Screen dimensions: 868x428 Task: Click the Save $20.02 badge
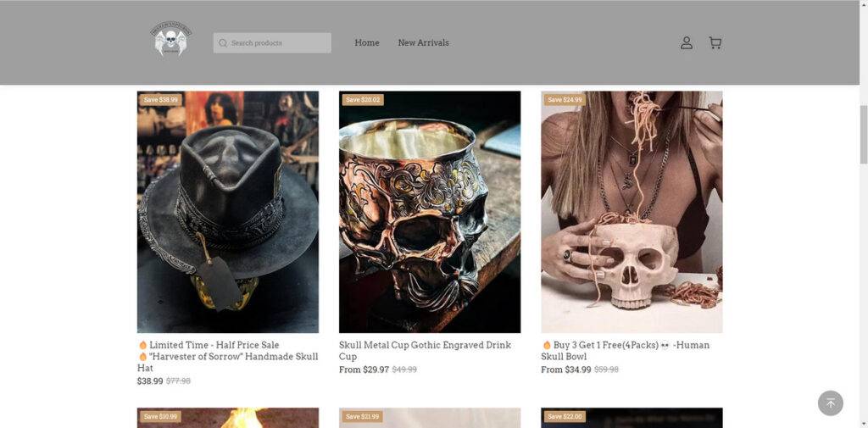pos(363,100)
